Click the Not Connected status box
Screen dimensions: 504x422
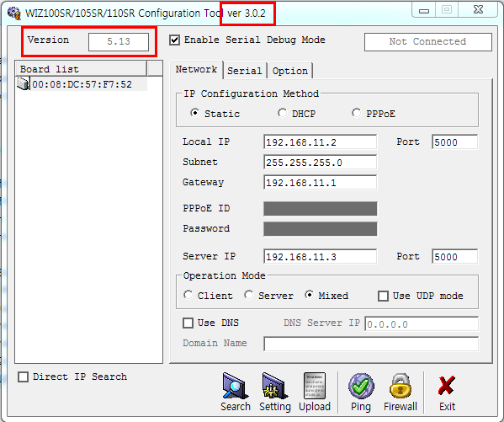(x=428, y=42)
